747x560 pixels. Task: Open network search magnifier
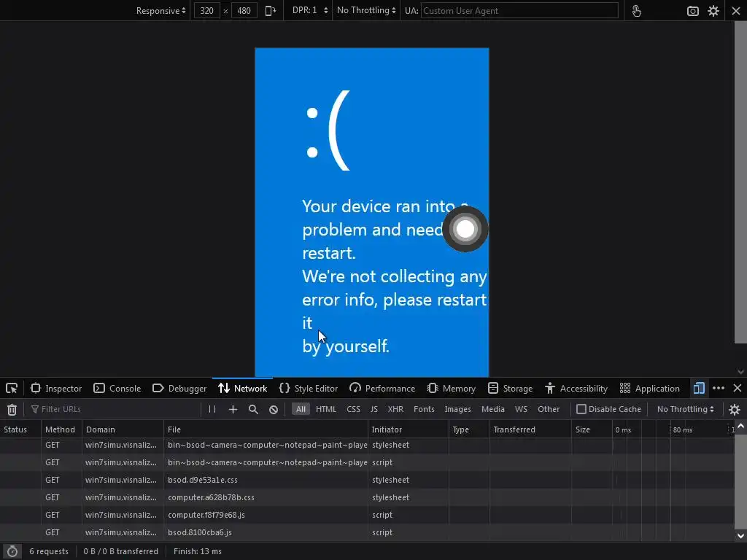[x=253, y=410]
